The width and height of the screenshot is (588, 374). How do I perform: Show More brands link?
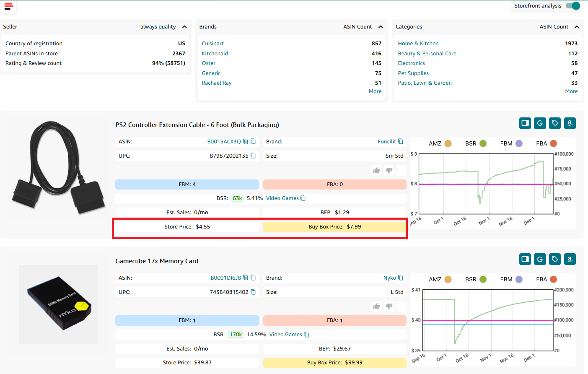[x=375, y=91]
